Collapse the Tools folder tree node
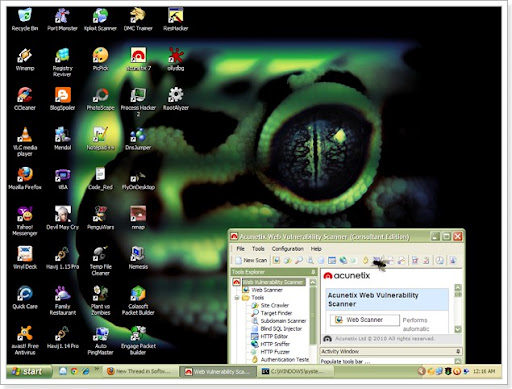Viewport: 512px width, 389px height. (x=237, y=298)
